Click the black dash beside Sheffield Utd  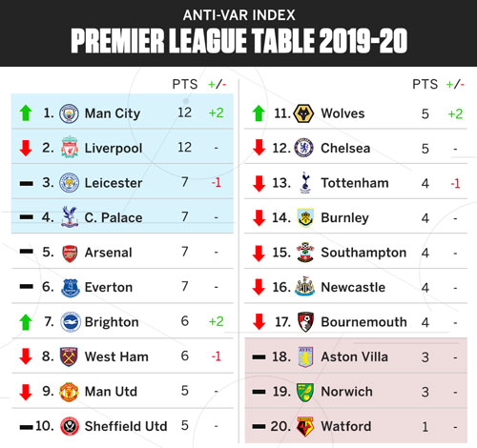(26, 427)
